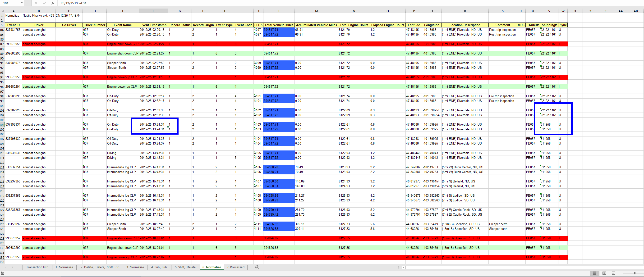This screenshot has width=644, height=277.
Task: Open the 7. Processed sheet tab
Action: point(235,267)
